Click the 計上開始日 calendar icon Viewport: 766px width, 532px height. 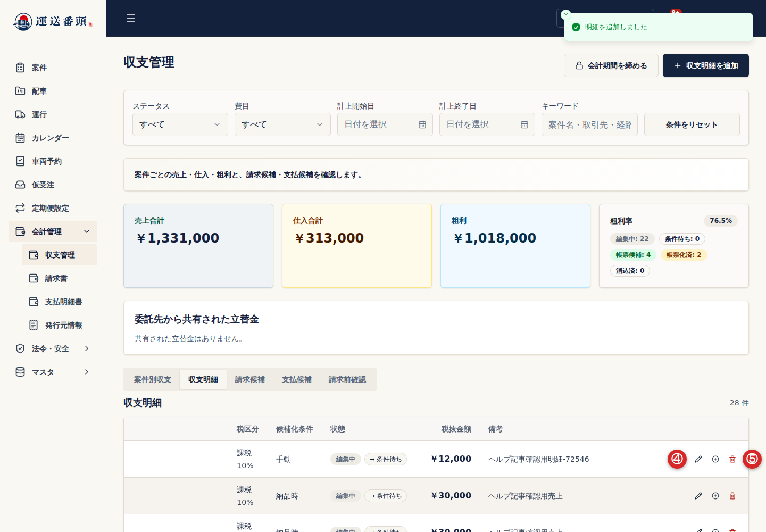pyautogui.click(x=422, y=124)
